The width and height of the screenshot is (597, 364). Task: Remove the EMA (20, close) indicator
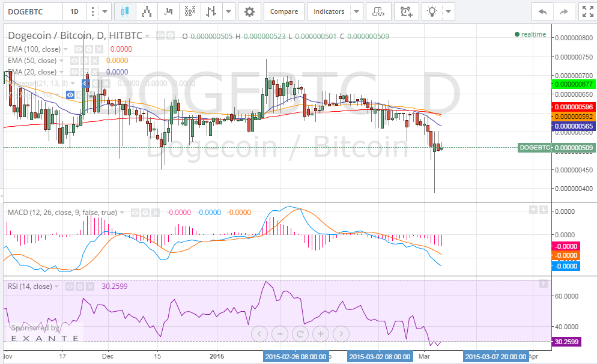pyautogui.click(x=95, y=71)
